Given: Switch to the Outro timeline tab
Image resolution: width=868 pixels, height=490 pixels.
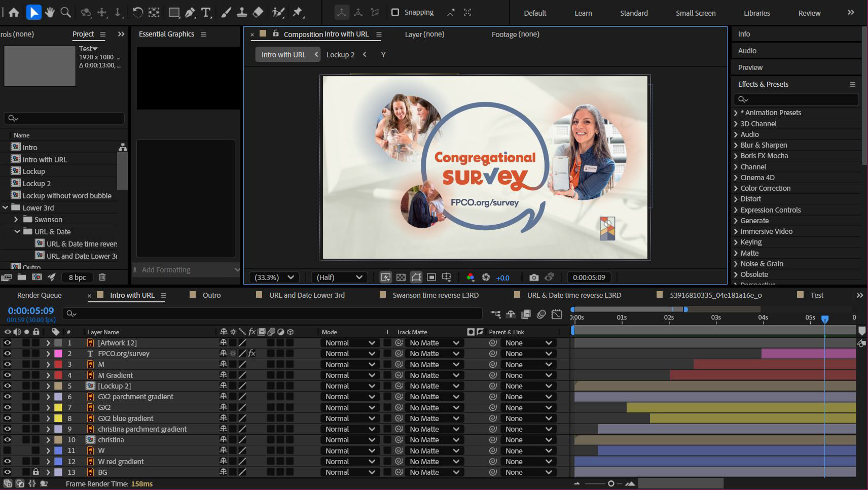Looking at the screenshot, I should tap(211, 295).
